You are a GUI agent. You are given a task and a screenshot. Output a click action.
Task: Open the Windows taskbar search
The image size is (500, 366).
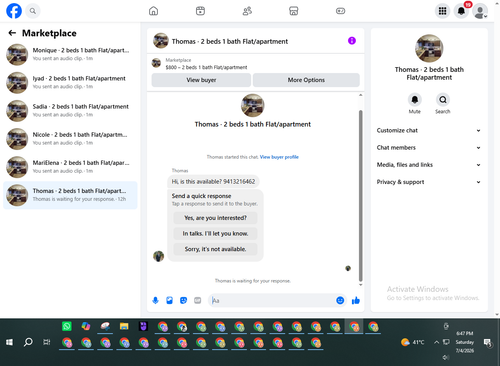click(x=28, y=342)
